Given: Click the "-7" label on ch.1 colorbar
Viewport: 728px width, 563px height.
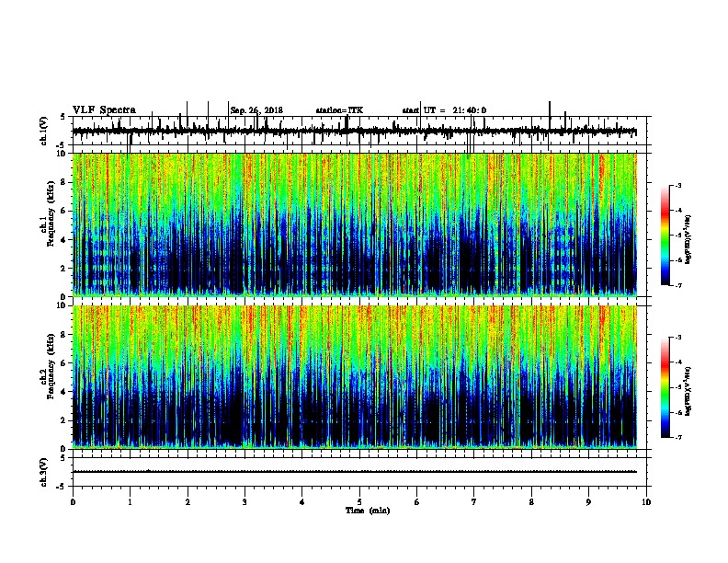Looking at the screenshot, I should (x=677, y=285).
